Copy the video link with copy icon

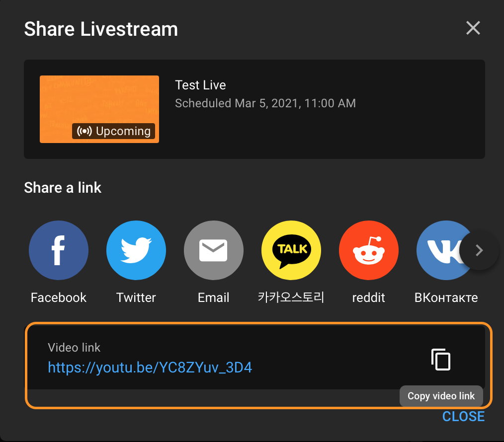point(441,359)
